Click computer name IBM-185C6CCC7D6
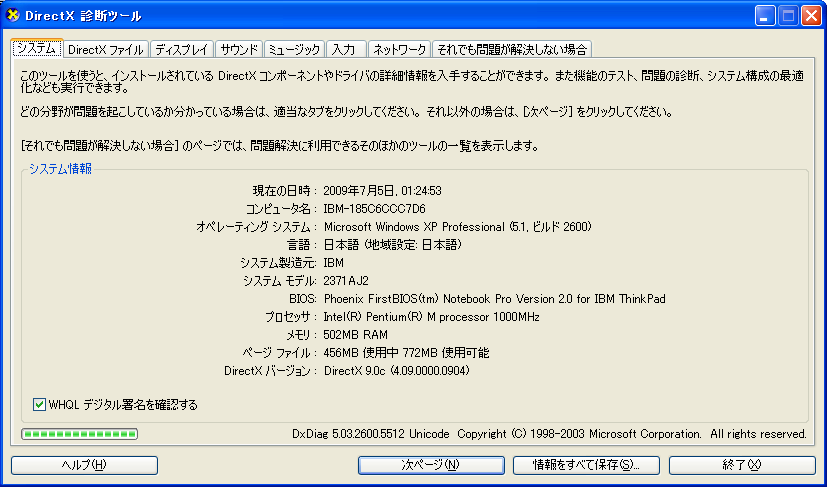Viewport: 827px width, 487px height. pyautogui.click(x=374, y=208)
